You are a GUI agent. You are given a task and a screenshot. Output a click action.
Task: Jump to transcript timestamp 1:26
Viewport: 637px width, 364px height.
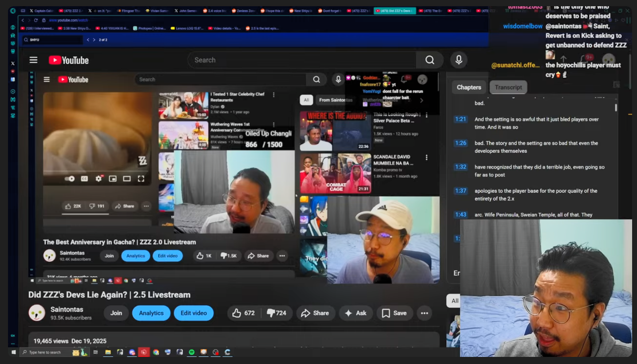461,143
